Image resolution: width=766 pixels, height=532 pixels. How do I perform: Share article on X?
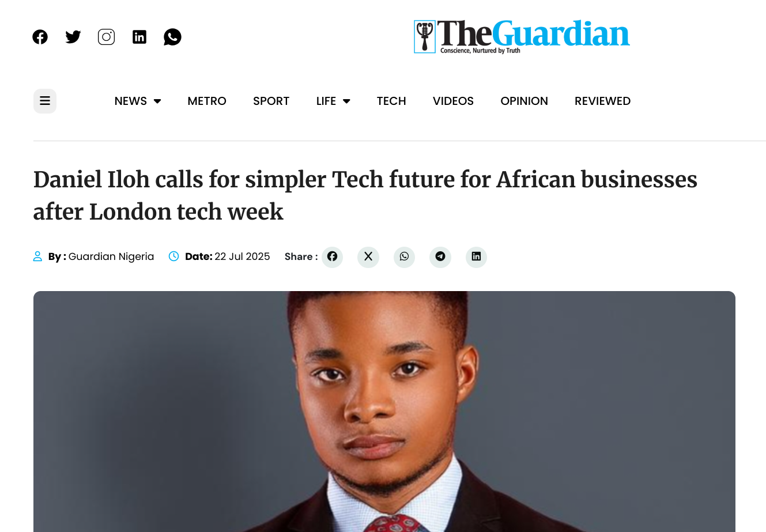point(368,256)
